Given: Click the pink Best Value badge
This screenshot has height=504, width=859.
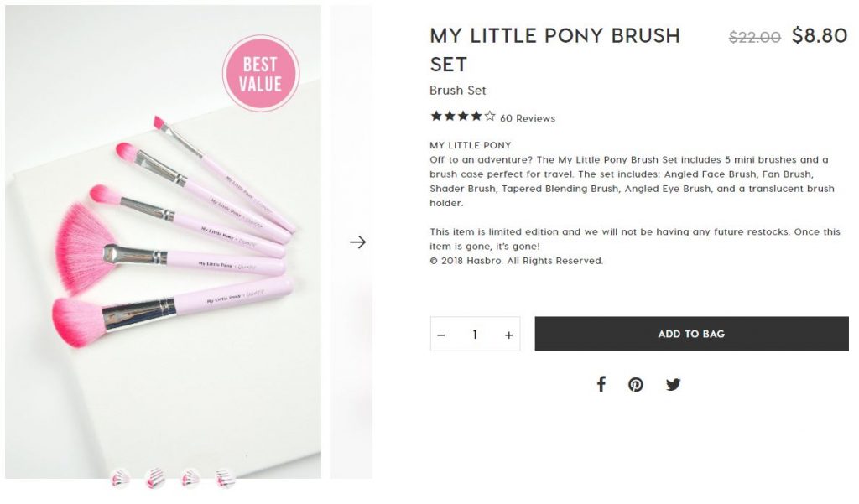Looking at the screenshot, I should pyautogui.click(x=261, y=74).
